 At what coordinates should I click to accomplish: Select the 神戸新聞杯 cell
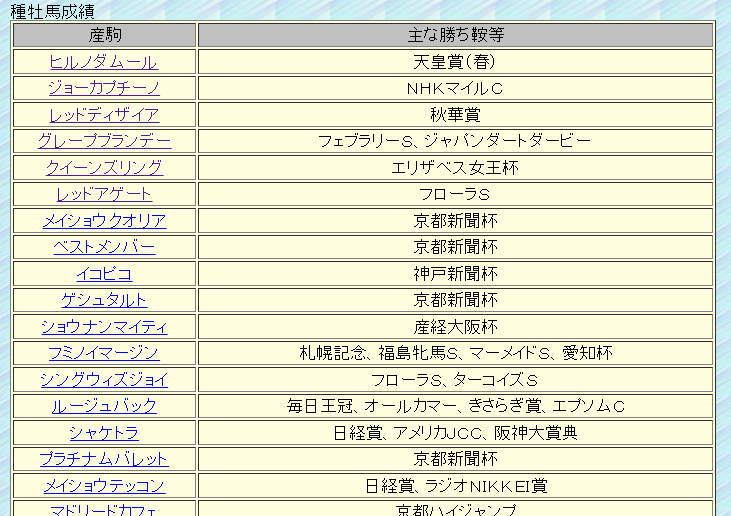455,274
